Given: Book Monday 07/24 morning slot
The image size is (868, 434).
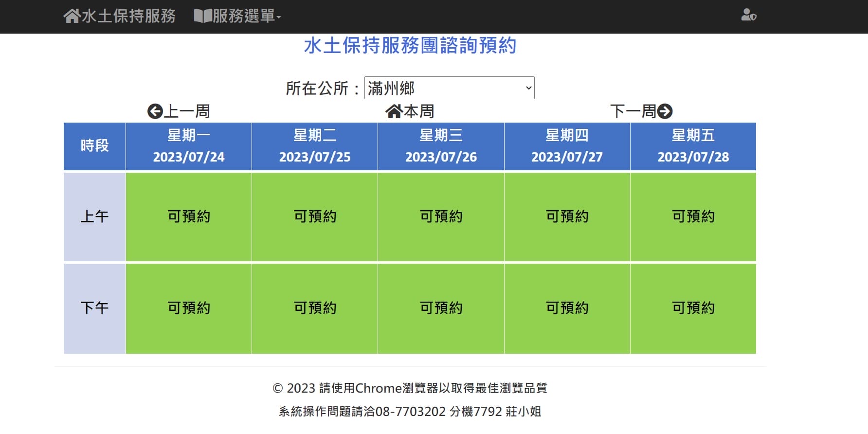Looking at the screenshot, I should [189, 217].
